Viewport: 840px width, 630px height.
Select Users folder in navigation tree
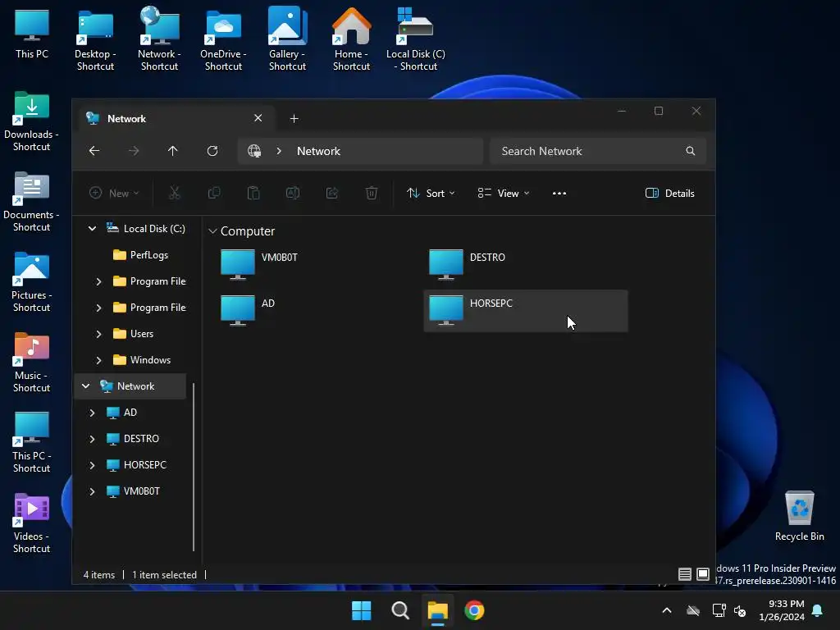133,334
